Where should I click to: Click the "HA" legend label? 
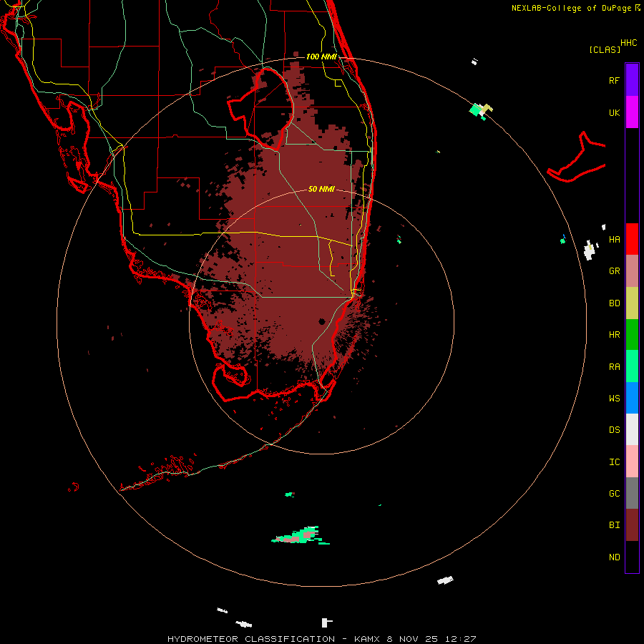point(614,239)
